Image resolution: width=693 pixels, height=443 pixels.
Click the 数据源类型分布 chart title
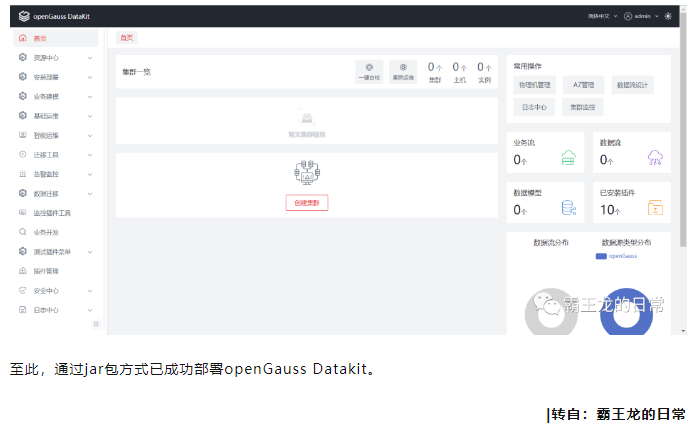coord(626,243)
